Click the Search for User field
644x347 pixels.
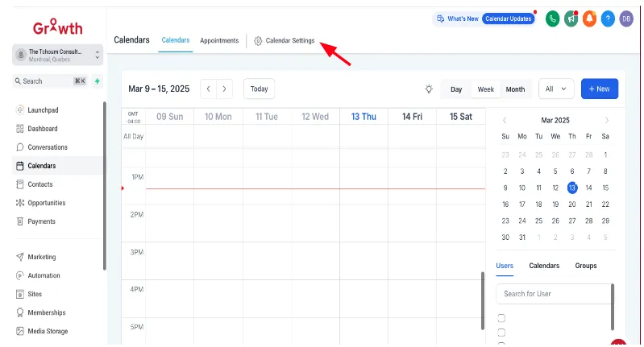554,294
